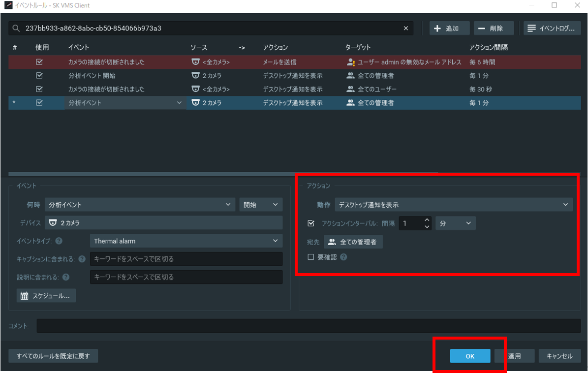Click the 削除 (delete) rule button
The width and height of the screenshot is (588, 375).
click(494, 28)
